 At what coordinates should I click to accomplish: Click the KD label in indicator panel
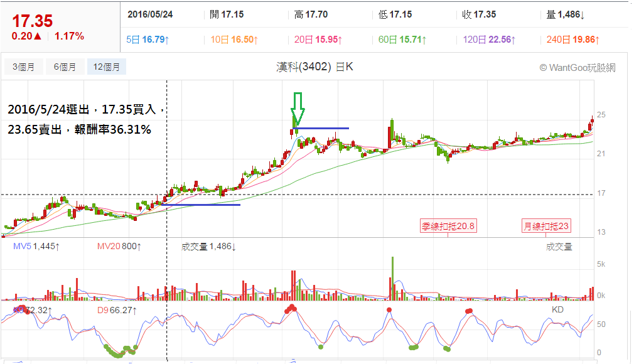pos(557,310)
